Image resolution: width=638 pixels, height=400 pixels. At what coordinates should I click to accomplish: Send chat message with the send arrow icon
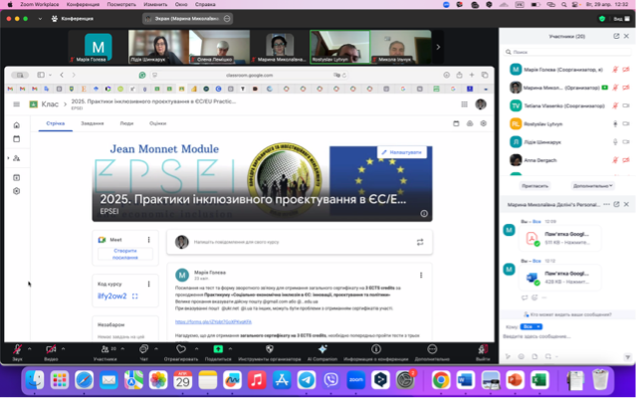pyautogui.click(x=627, y=357)
